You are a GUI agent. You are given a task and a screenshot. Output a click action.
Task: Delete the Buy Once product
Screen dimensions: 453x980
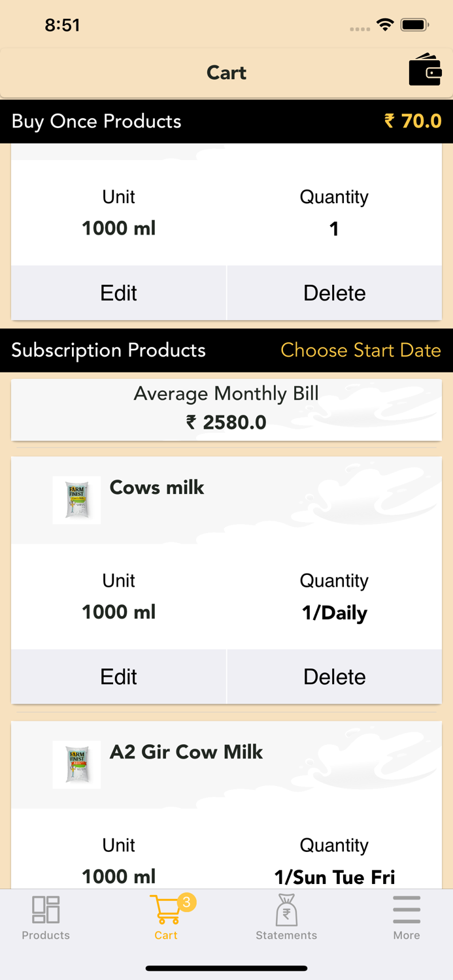point(334,293)
